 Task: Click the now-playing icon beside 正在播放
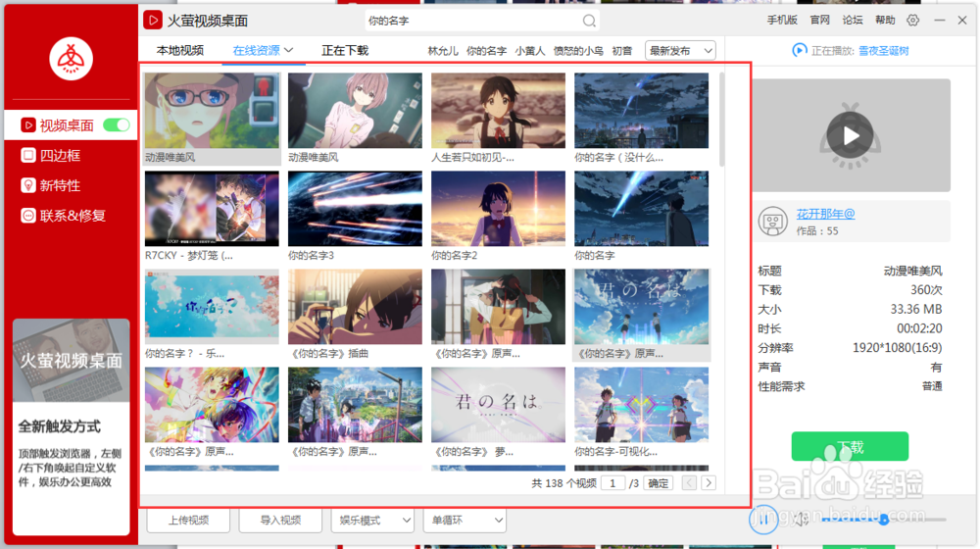[x=799, y=51]
